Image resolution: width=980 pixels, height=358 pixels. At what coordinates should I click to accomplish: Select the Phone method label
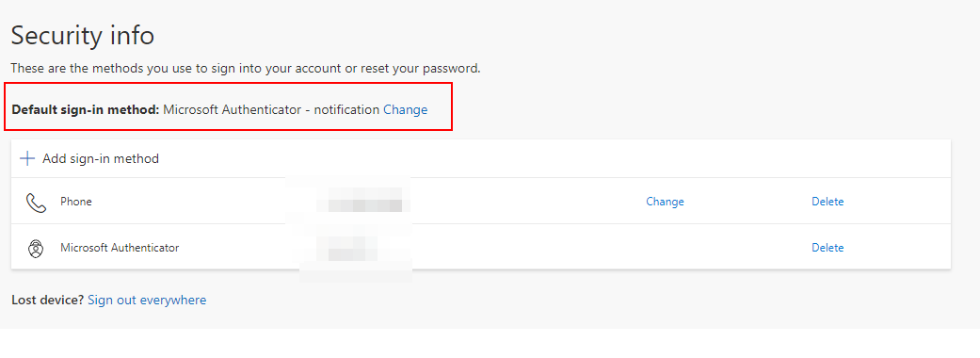click(x=76, y=202)
